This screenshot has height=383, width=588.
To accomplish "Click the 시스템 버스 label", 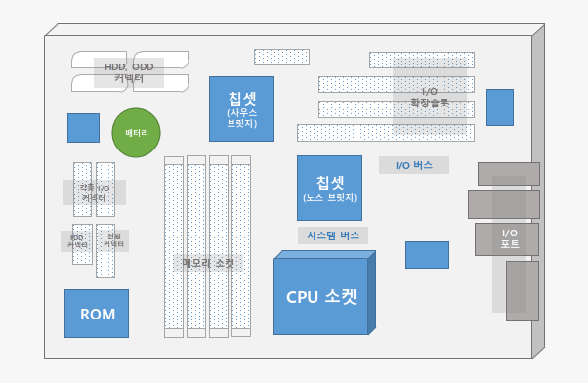I will click(x=333, y=235).
